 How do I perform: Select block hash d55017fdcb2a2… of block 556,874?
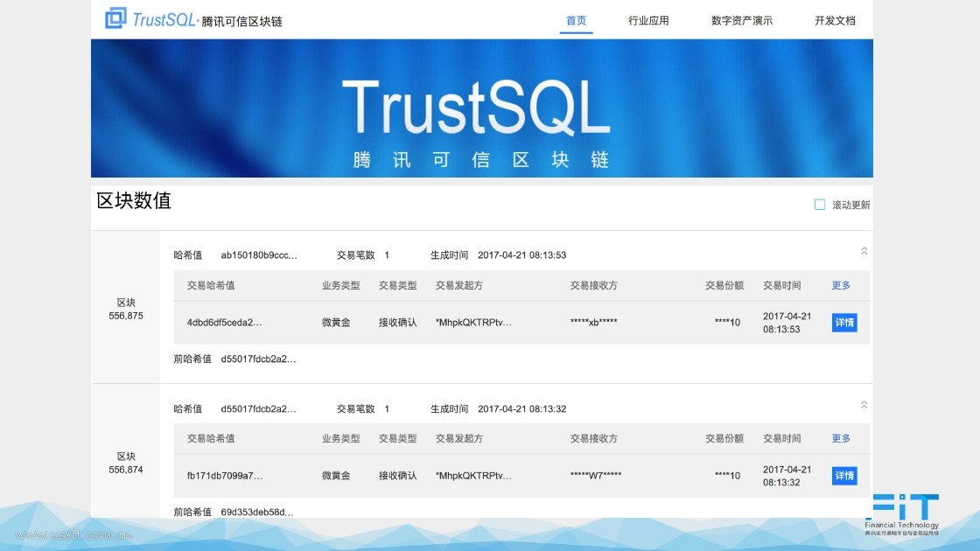coord(258,408)
